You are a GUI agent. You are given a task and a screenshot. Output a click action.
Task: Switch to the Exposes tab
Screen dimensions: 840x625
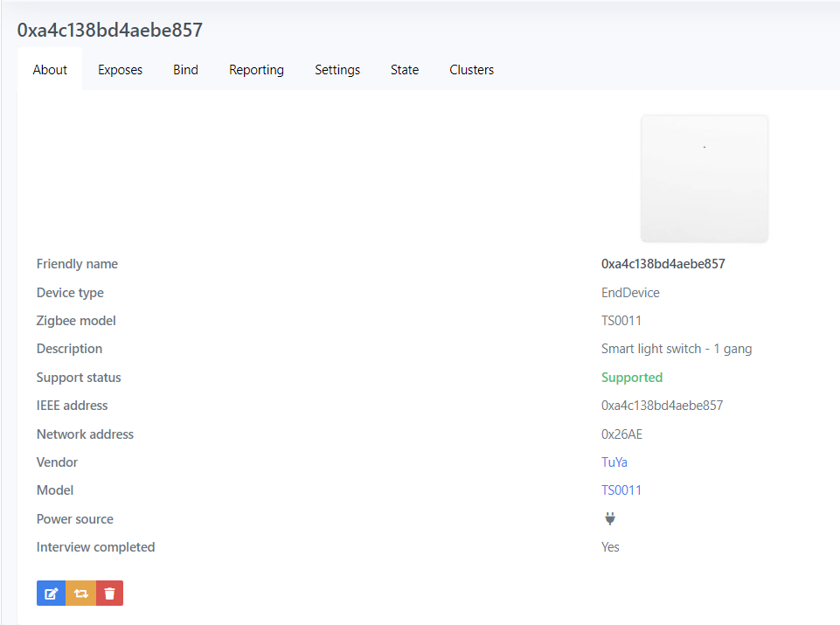120,70
